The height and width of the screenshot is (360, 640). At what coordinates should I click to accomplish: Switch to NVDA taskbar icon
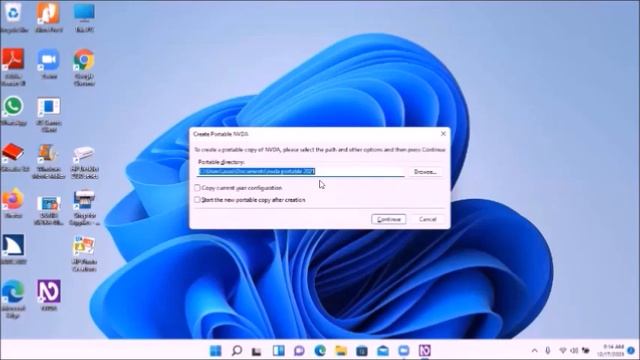pyautogui.click(x=424, y=350)
